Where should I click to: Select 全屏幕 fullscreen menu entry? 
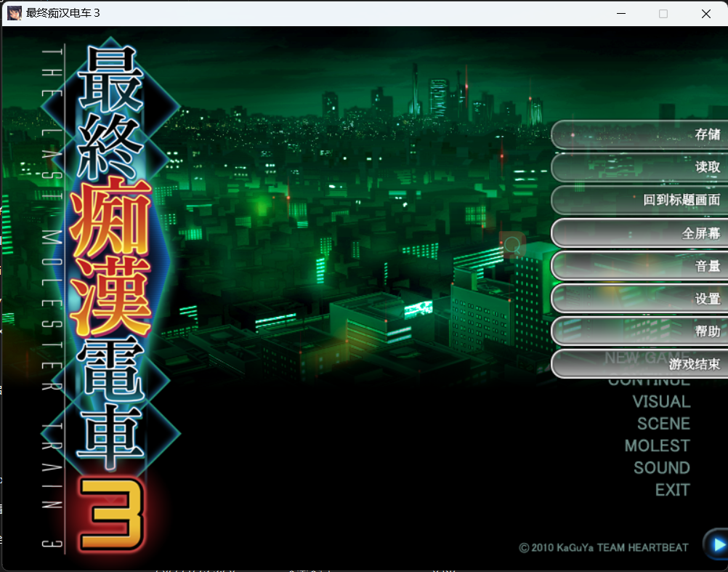[x=639, y=233]
